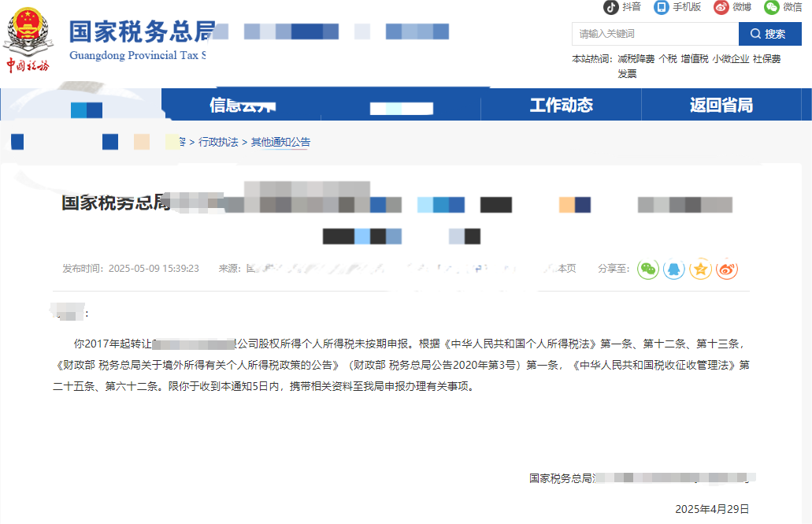Share the notice to QQ
This screenshot has height=524, width=812.
point(673,269)
